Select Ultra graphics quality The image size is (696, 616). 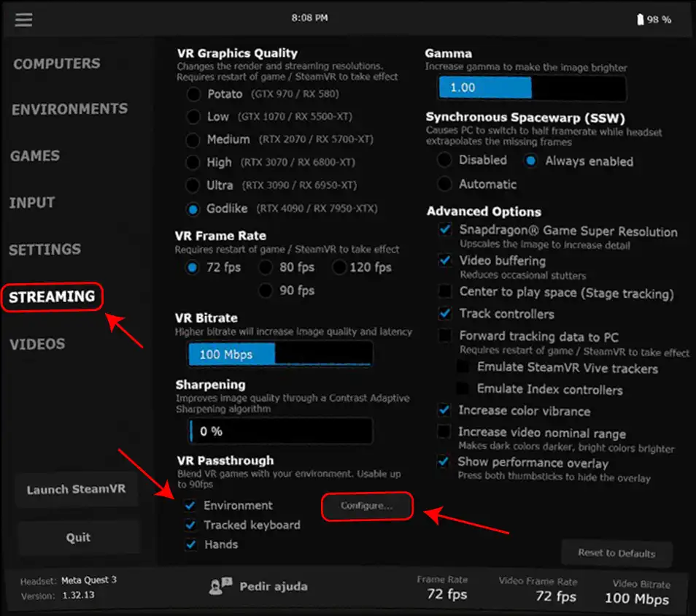click(x=193, y=185)
